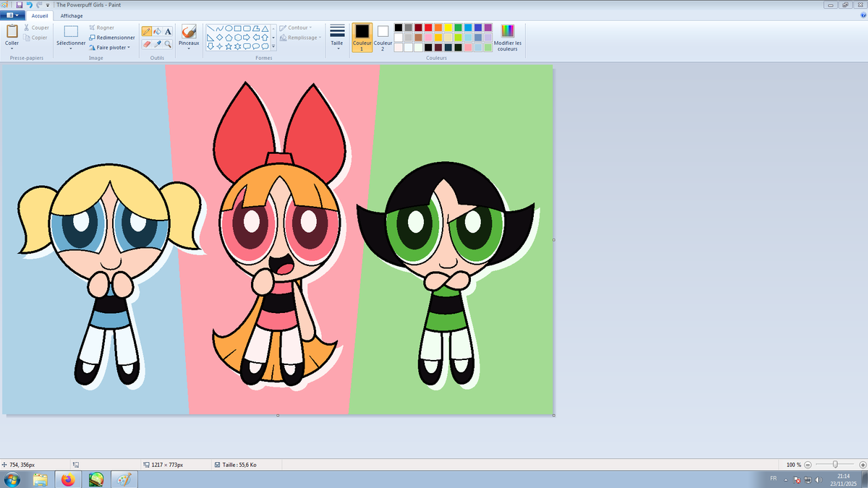This screenshot has height=488, width=868.
Task: Select the oval shape in the Formes gallery
Action: (x=229, y=27)
